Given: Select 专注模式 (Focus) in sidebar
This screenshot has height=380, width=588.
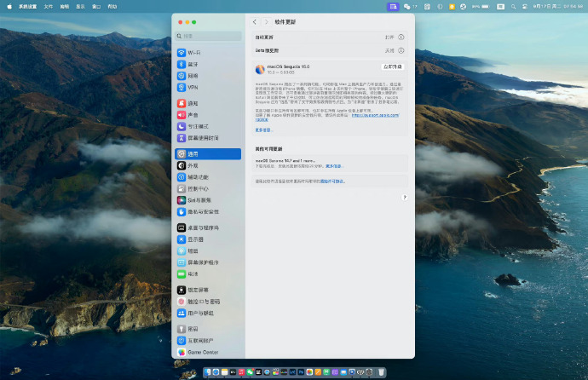Looking at the screenshot, I should click(208, 126).
